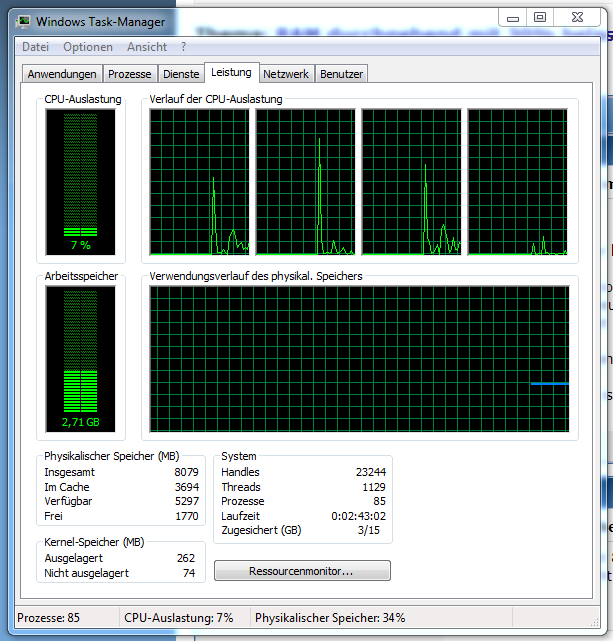Viewport: 613px width, 641px height.
Task: Maximize the Task-Manager window
Action: (540, 18)
